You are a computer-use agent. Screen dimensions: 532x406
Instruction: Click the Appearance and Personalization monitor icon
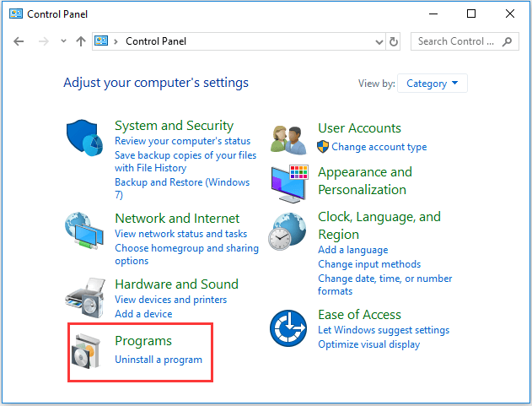tap(288, 181)
